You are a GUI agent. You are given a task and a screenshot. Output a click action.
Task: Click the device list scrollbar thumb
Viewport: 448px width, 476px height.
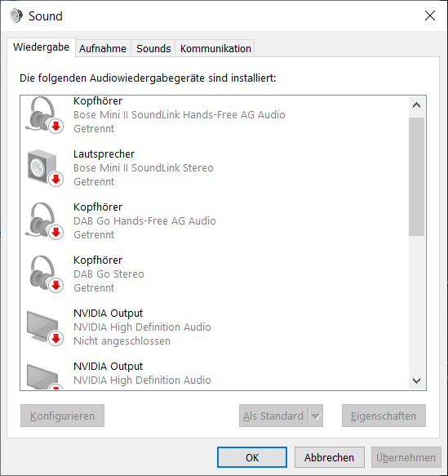coord(416,176)
